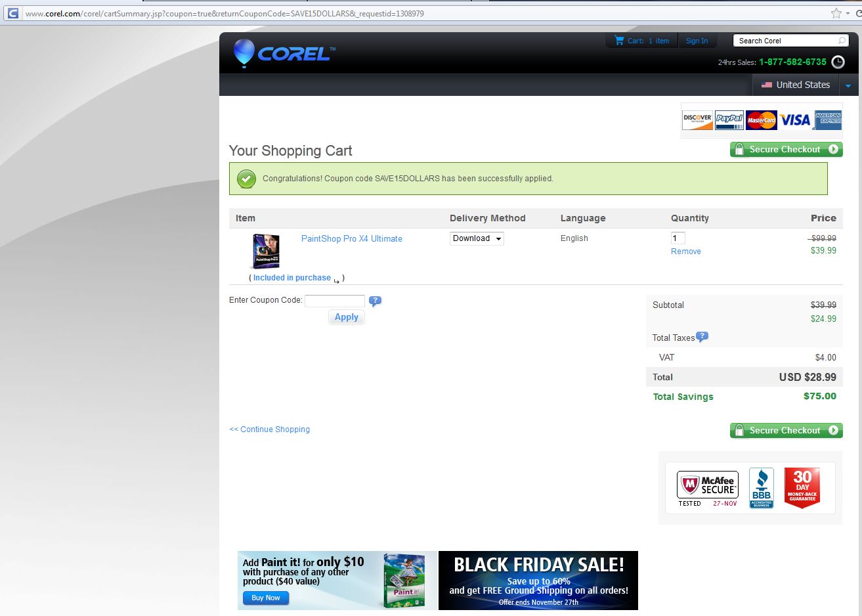Click the $24.99 discounted subtotal
This screenshot has height=616, width=862.
tap(823, 319)
